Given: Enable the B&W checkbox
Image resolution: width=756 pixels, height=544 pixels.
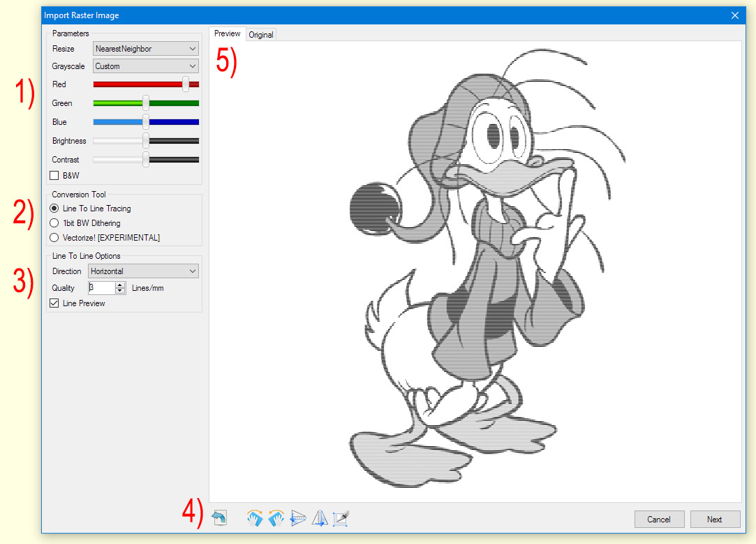Looking at the screenshot, I should (x=54, y=175).
